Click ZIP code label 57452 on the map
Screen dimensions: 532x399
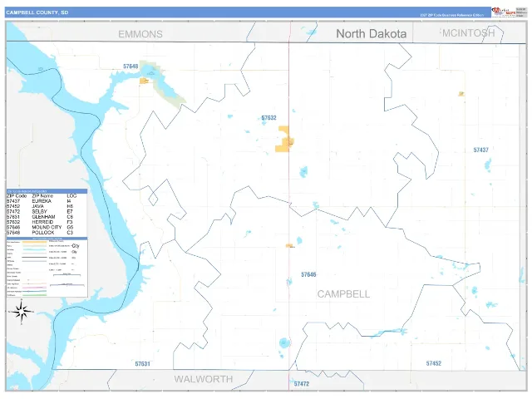click(x=434, y=363)
